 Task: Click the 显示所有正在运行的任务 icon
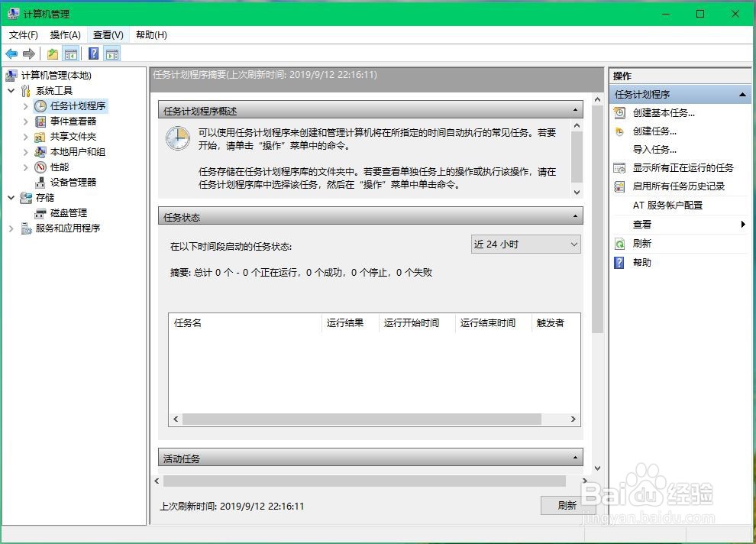(x=619, y=168)
